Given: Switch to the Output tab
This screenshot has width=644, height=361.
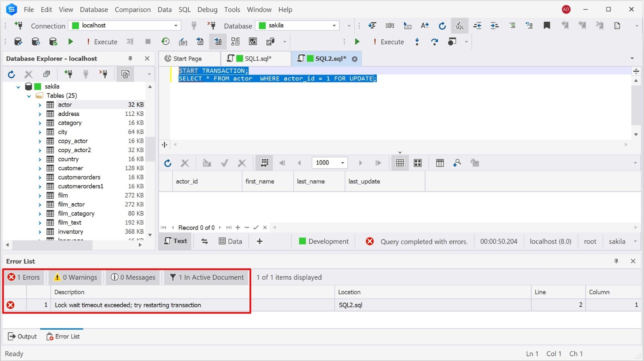Looking at the screenshot, I should (23, 336).
